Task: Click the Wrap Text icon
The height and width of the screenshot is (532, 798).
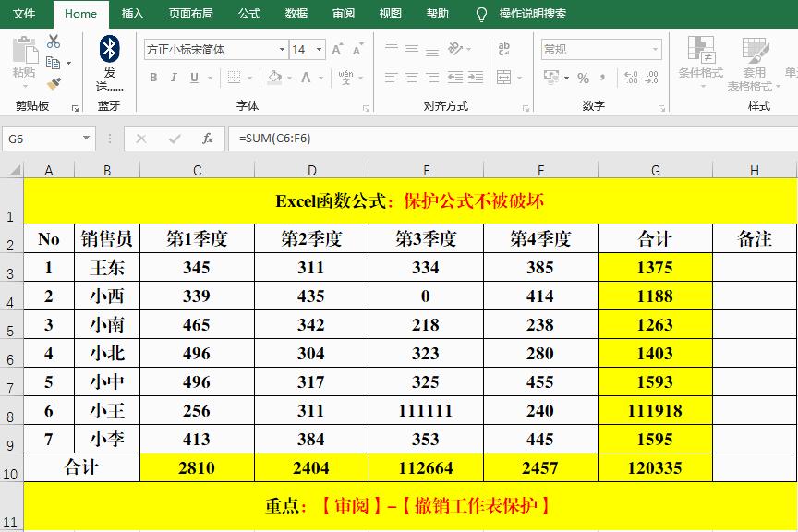Action: (x=504, y=48)
